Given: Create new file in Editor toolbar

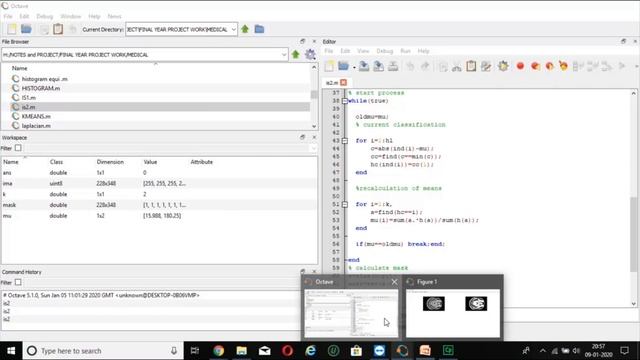Looking at the screenshot, I should point(329,66).
